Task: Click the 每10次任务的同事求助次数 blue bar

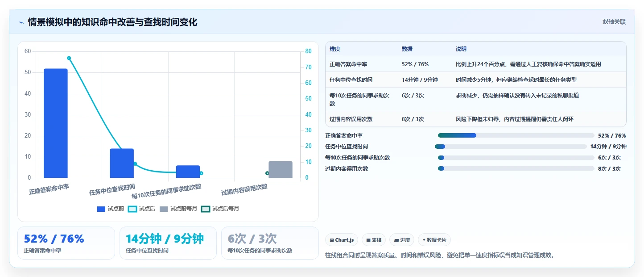Action: click(188, 172)
